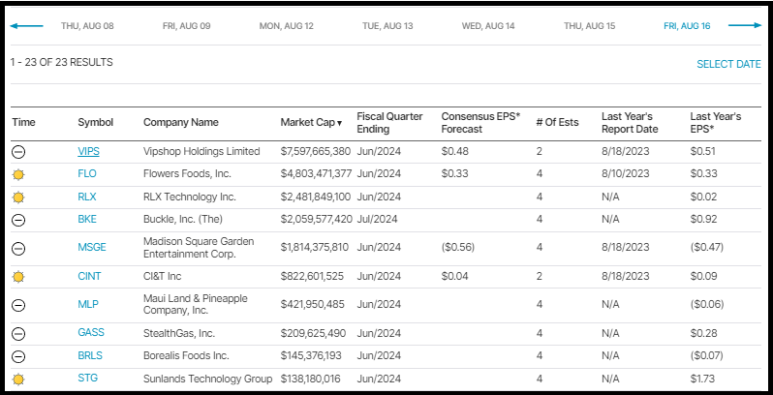Image resolution: width=773 pixels, height=395 pixels.
Task: Click the Time column header
Action: tap(24, 122)
